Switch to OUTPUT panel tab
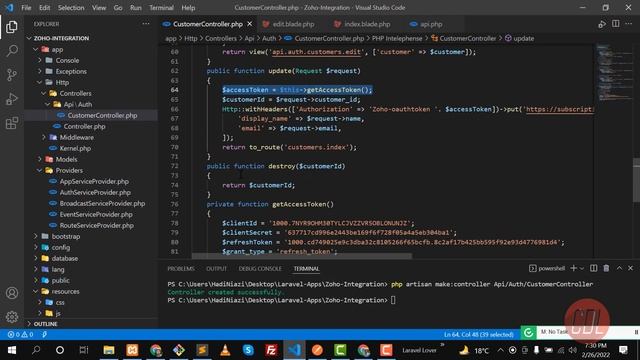 point(216,269)
